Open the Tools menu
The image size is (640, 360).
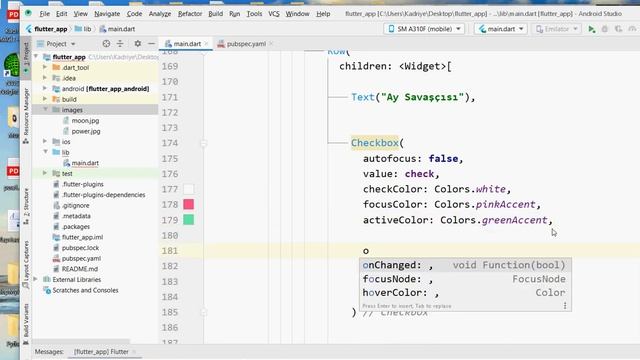[x=254, y=14]
